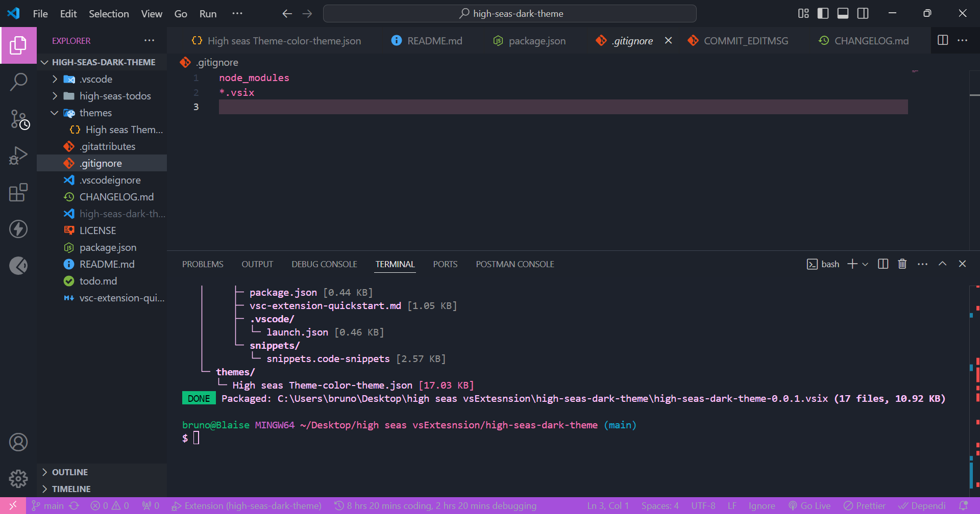Open the Thunder Client lightning icon
The image size is (980, 514).
[18, 229]
